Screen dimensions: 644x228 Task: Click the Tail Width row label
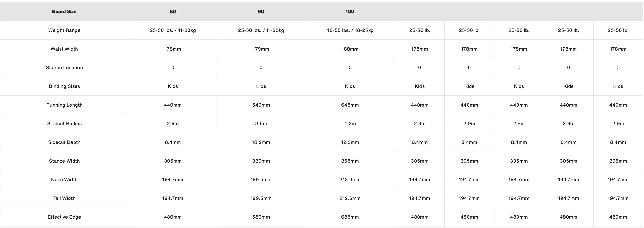pos(64,198)
